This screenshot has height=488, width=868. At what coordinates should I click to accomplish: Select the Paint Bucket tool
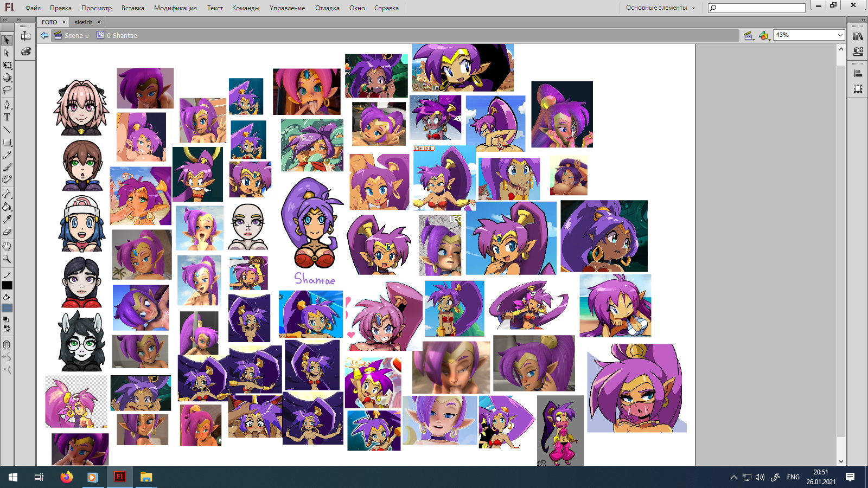(7, 207)
